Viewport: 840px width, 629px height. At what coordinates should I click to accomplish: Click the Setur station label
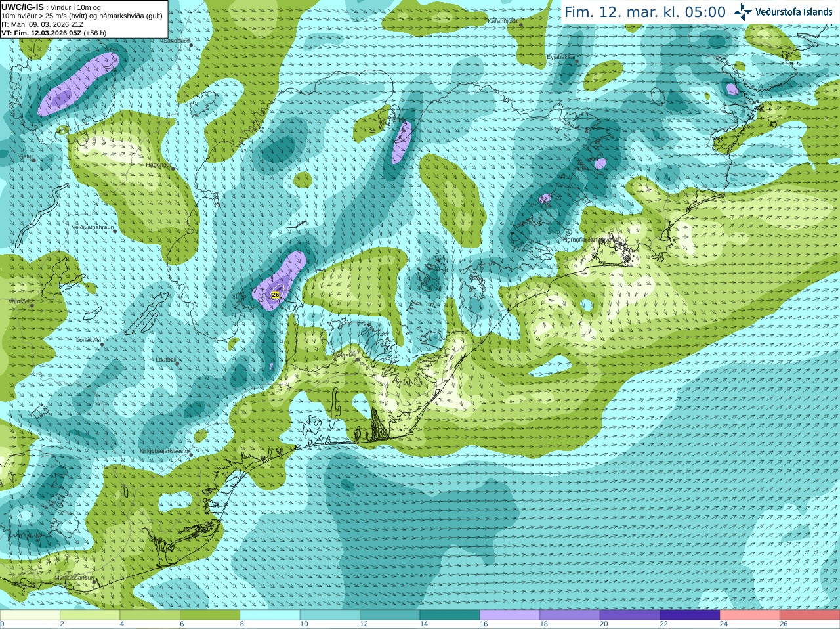(x=26, y=157)
